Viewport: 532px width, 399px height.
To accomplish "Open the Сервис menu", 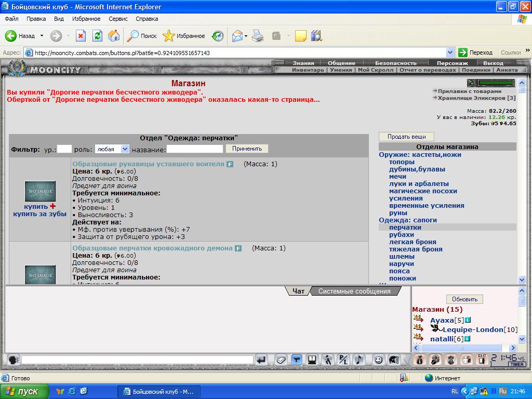I will 118,19.
